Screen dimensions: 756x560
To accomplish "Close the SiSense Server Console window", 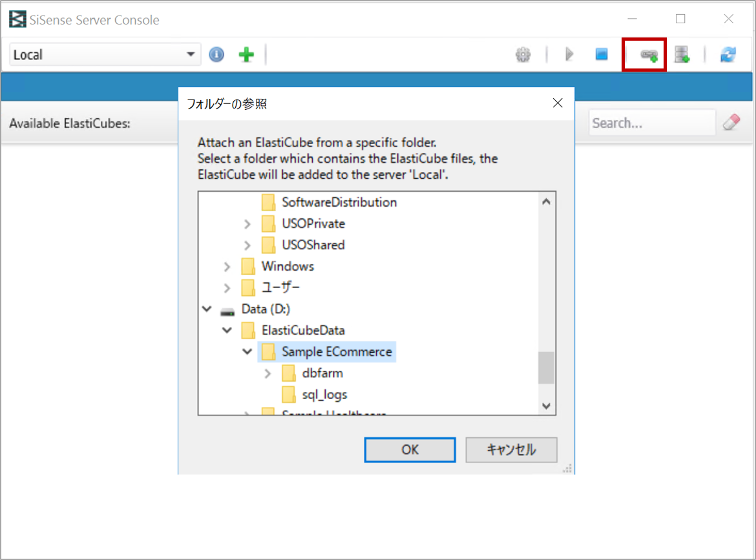I will [x=728, y=19].
